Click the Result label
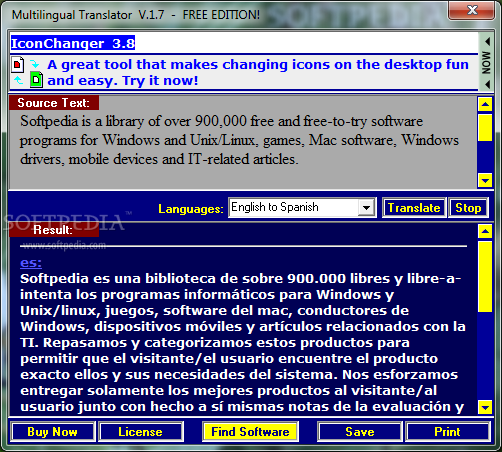 [x=54, y=230]
